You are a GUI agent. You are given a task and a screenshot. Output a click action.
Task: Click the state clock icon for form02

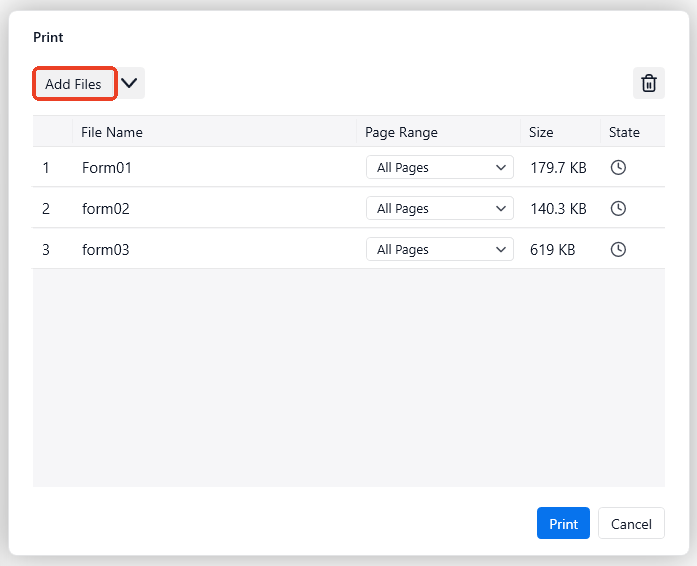pyautogui.click(x=618, y=209)
